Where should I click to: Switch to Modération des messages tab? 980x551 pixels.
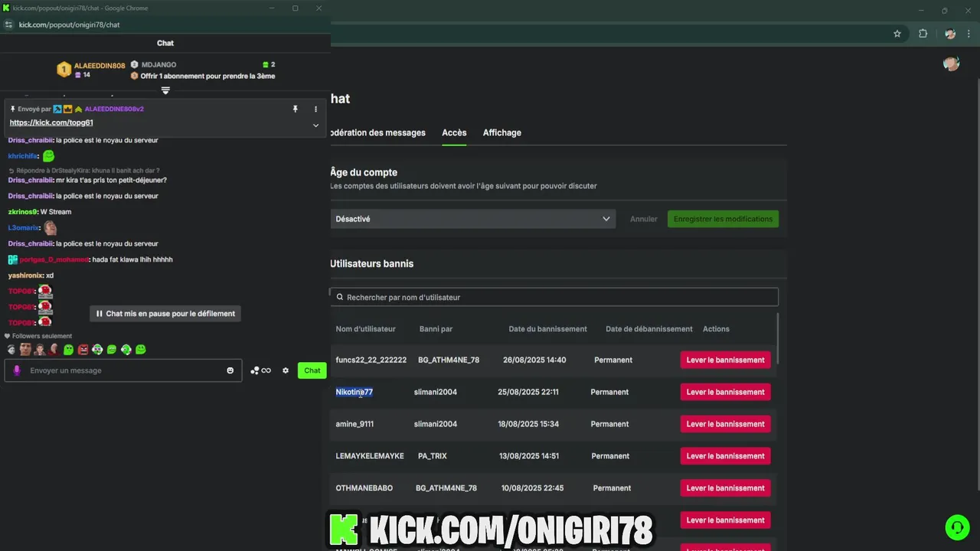point(377,132)
